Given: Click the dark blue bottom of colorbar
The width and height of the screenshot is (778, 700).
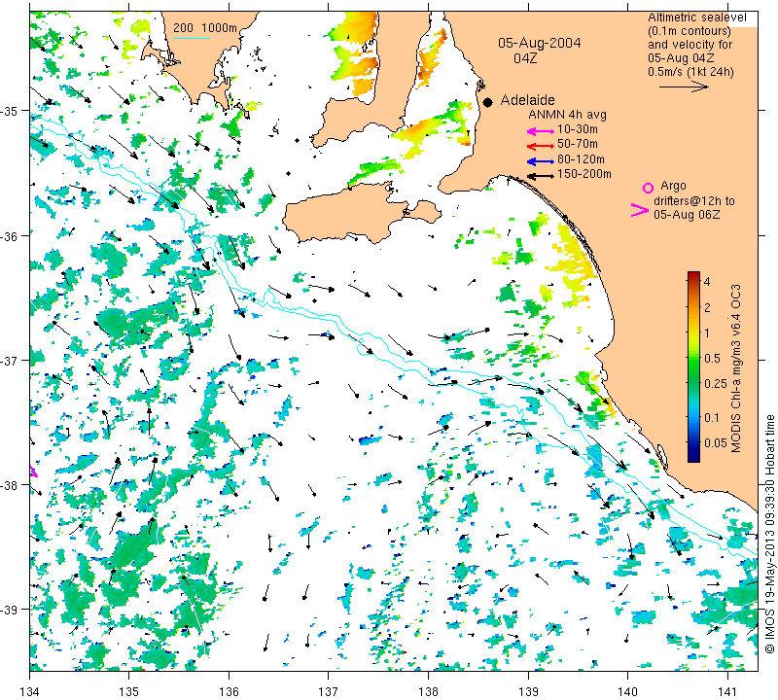Looking at the screenshot, I should (x=693, y=456).
